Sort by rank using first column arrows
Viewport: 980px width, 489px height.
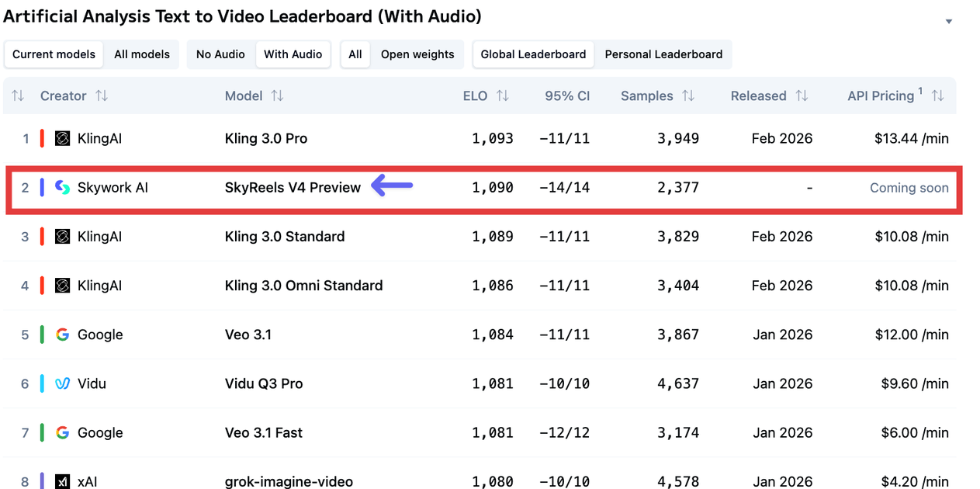tap(18, 96)
